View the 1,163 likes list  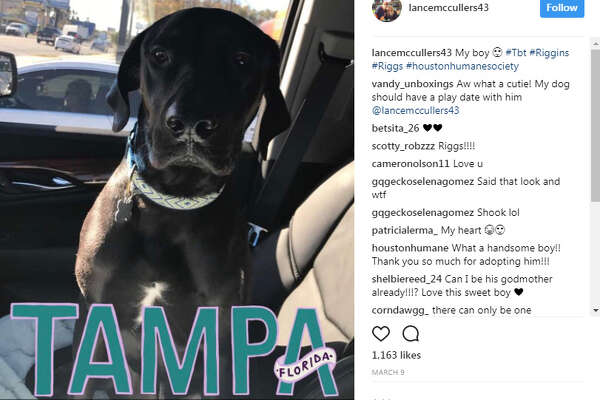396,355
